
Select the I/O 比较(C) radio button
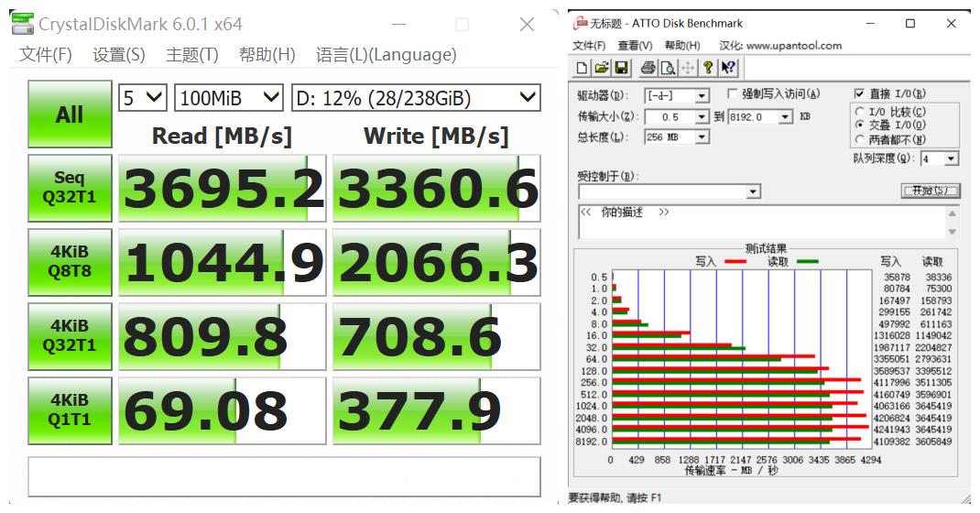[x=860, y=112]
